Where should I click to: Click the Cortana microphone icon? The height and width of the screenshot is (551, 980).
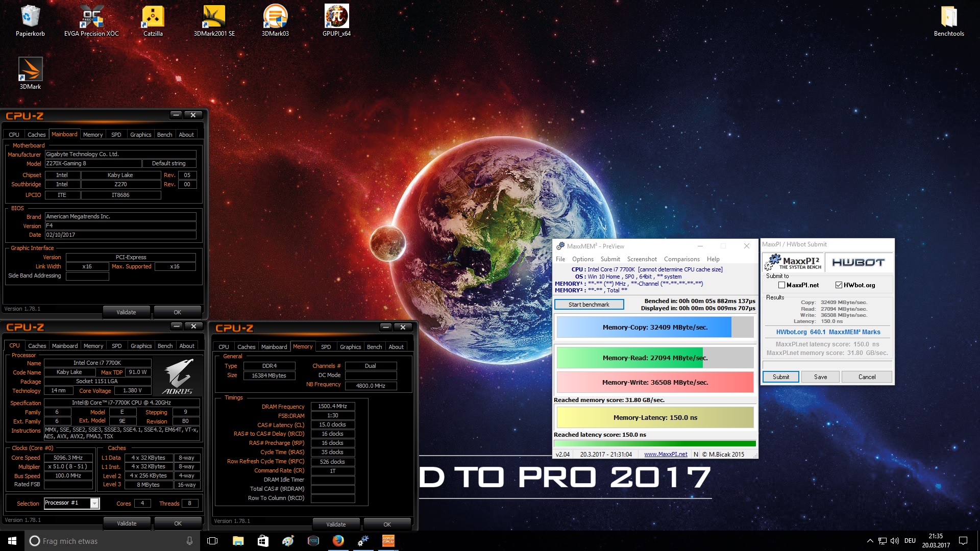click(x=189, y=541)
